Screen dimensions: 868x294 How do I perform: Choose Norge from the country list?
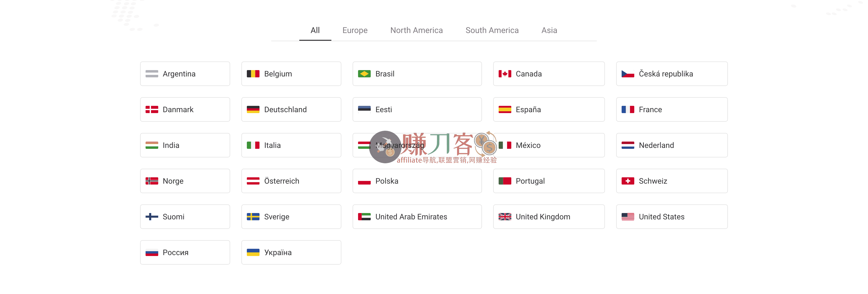tap(185, 181)
